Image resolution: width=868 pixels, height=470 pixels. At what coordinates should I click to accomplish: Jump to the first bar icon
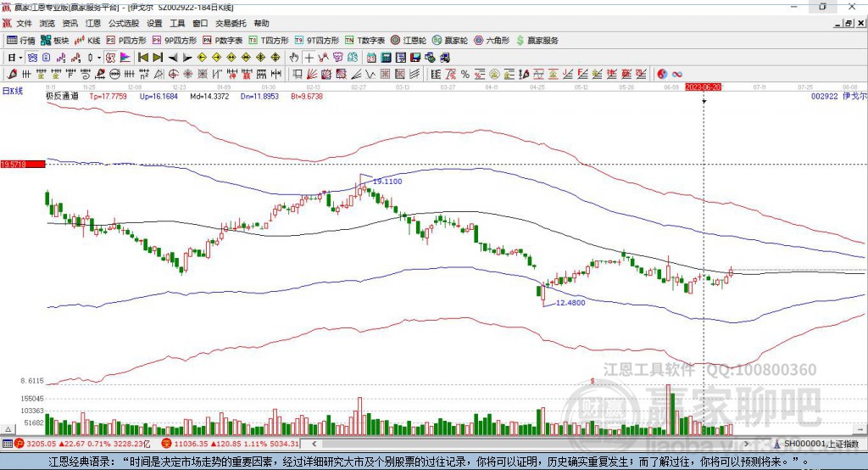tap(142, 58)
